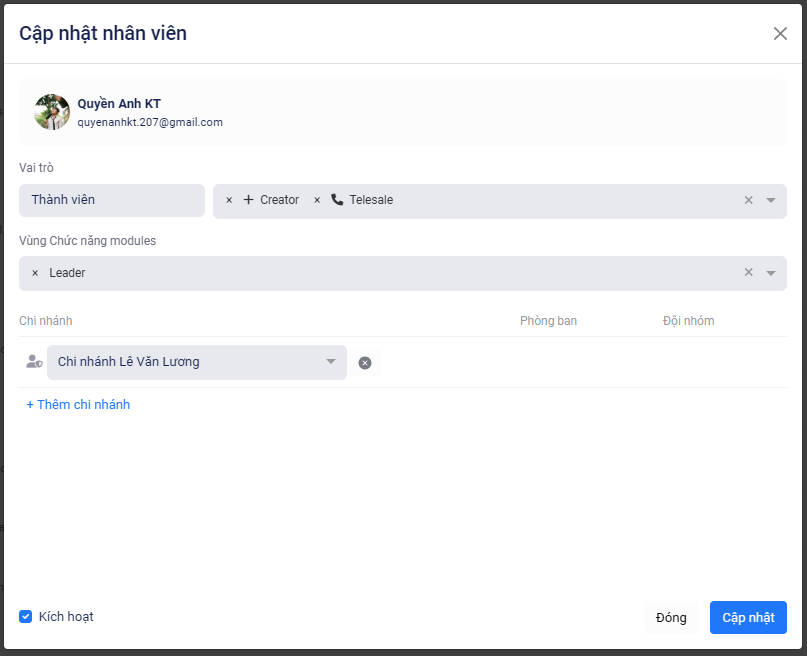The height and width of the screenshot is (656, 807).
Task: Close the Cập nhật nhân viên dialog
Action: (780, 33)
